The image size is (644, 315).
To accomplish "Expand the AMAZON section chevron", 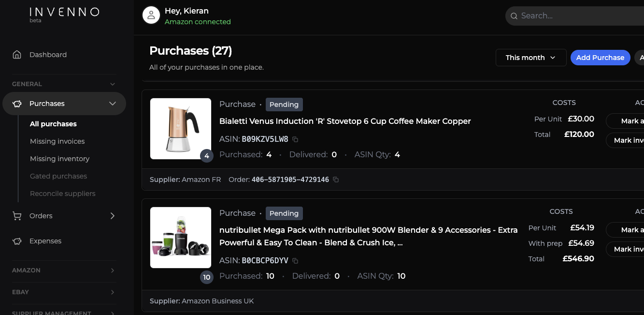I will click(113, 270).
